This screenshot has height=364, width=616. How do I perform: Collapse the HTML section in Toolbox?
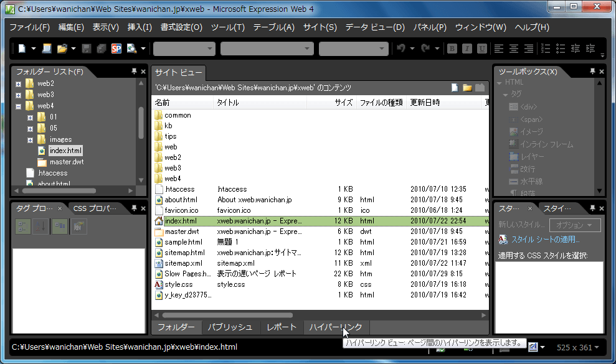pyautogui.click(x=500, y=83)
